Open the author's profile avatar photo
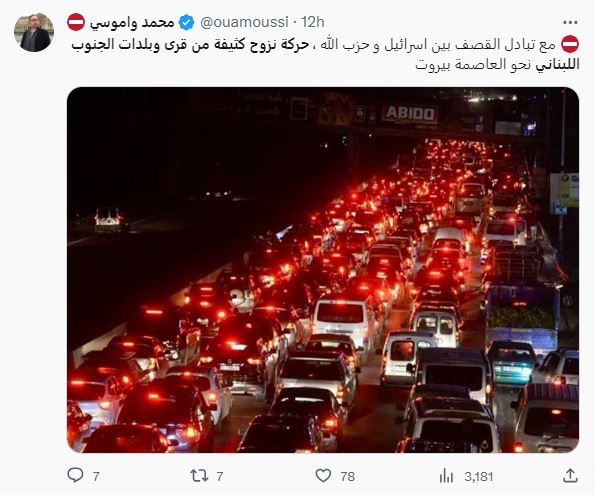This screenshot has width=595, height=495. (x=34, y=33)
